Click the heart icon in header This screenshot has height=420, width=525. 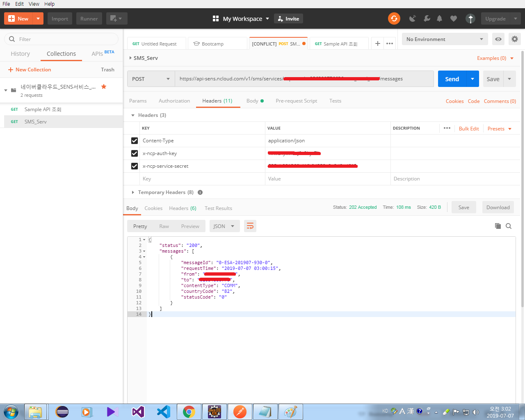[x=453, y=18]
